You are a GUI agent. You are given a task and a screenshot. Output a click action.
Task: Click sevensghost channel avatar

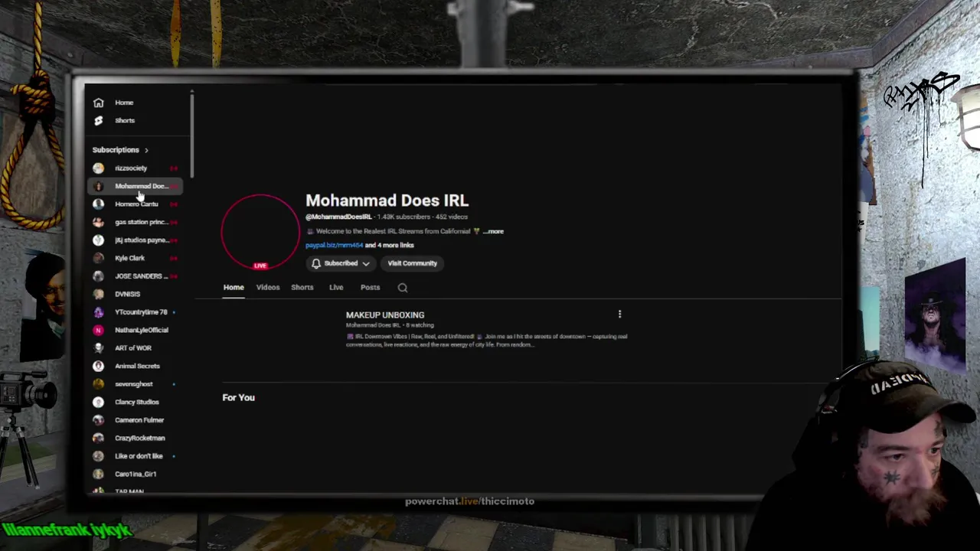98,383
